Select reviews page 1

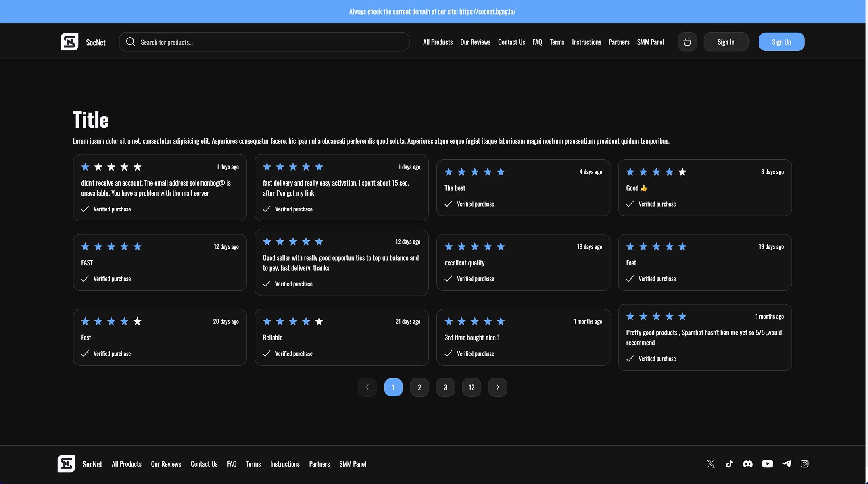(x=393, y=387)
